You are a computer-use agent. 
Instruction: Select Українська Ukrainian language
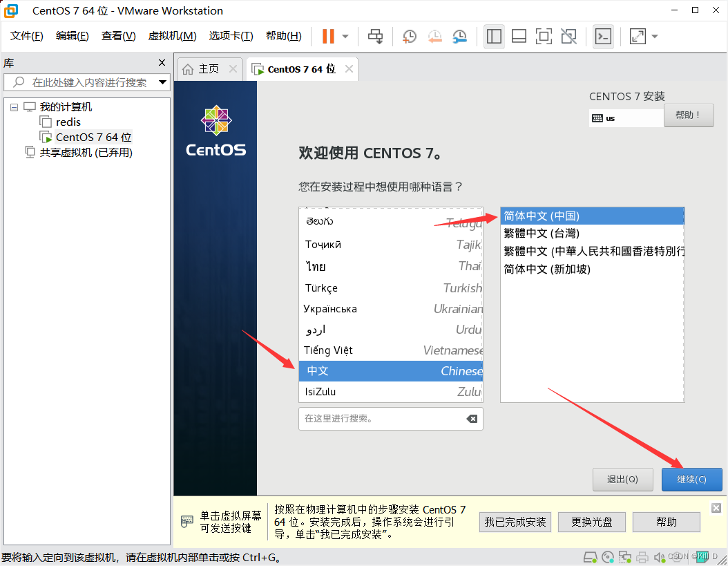(x=391, y=309)
